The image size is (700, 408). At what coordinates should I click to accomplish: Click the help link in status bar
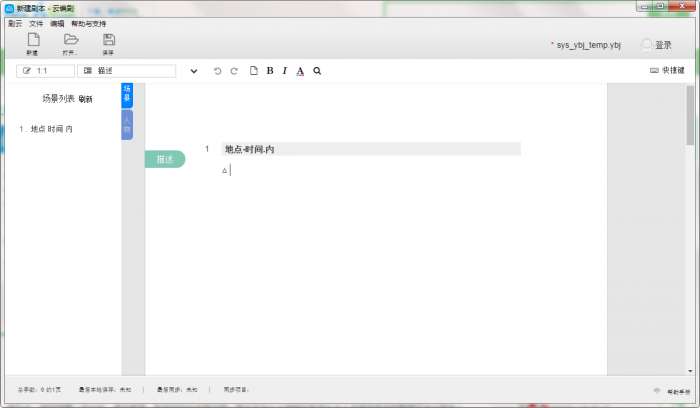pos(678,391)
